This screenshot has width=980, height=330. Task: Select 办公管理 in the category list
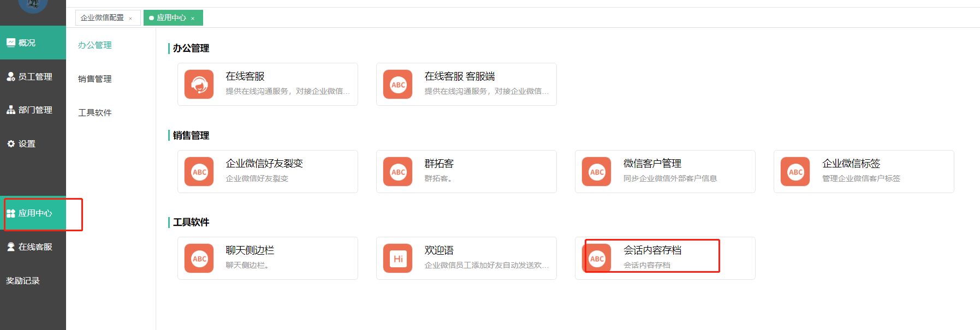95,45
